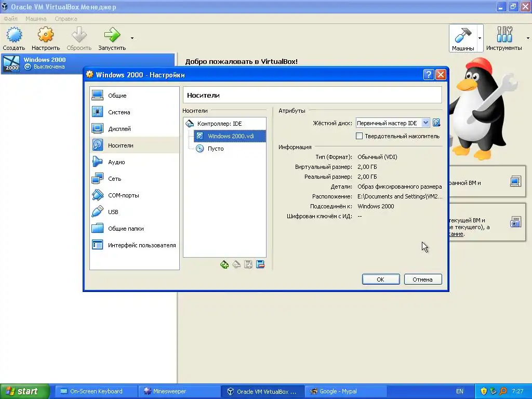The width and height of the screenshot is (532, 399).
Task: Open the Аудио settings category
Action: point(135,162)
